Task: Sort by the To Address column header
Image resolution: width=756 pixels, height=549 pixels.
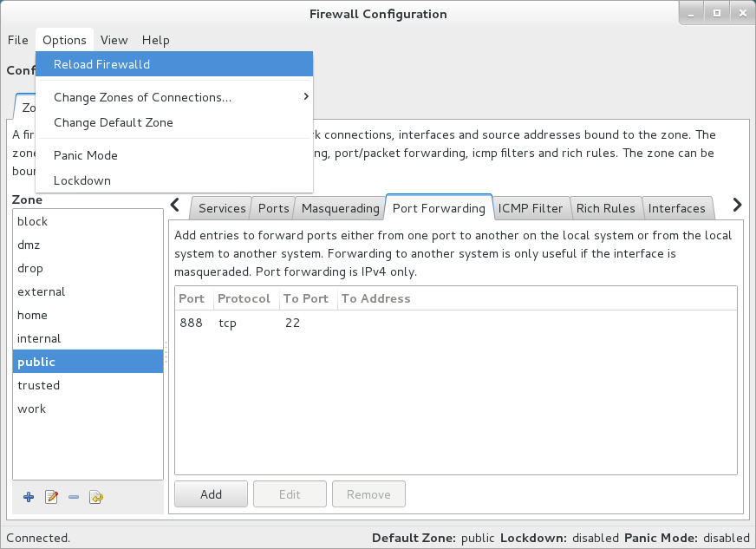Action: click(x=376, y=298)
